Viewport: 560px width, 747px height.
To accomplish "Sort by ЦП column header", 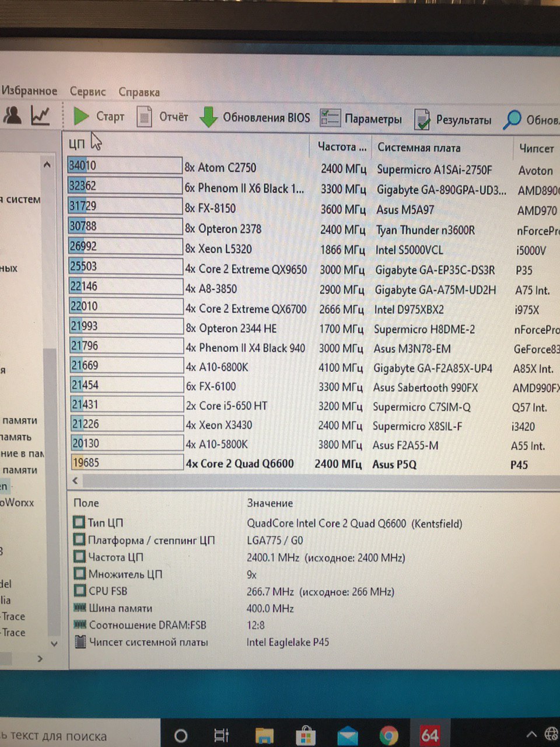I will [x=76, y=144].
